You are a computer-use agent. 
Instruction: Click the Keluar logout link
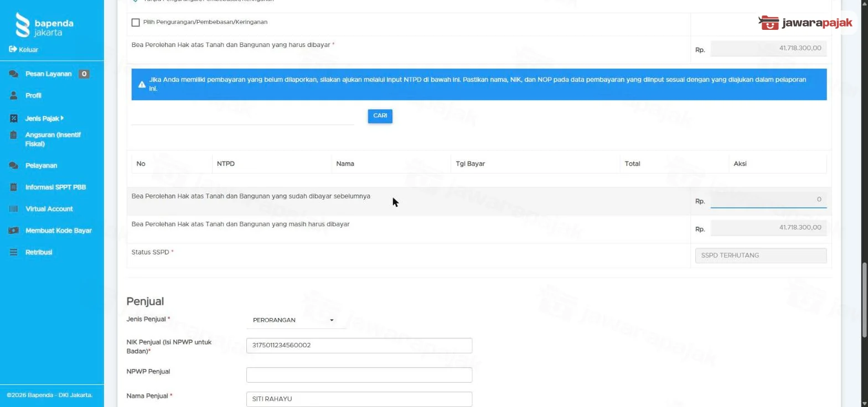28,50
